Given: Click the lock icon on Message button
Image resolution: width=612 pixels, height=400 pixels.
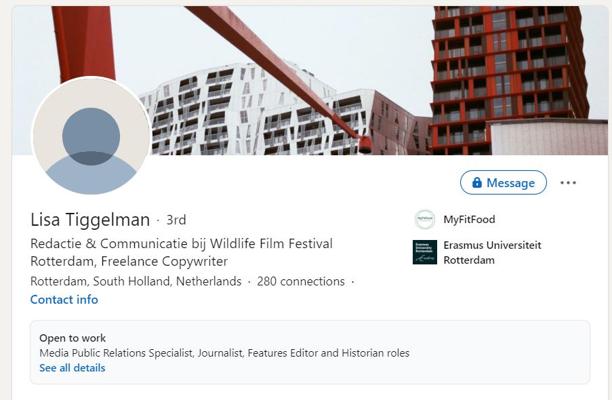Looking at the screenshot, I should [x=477, y=183].
